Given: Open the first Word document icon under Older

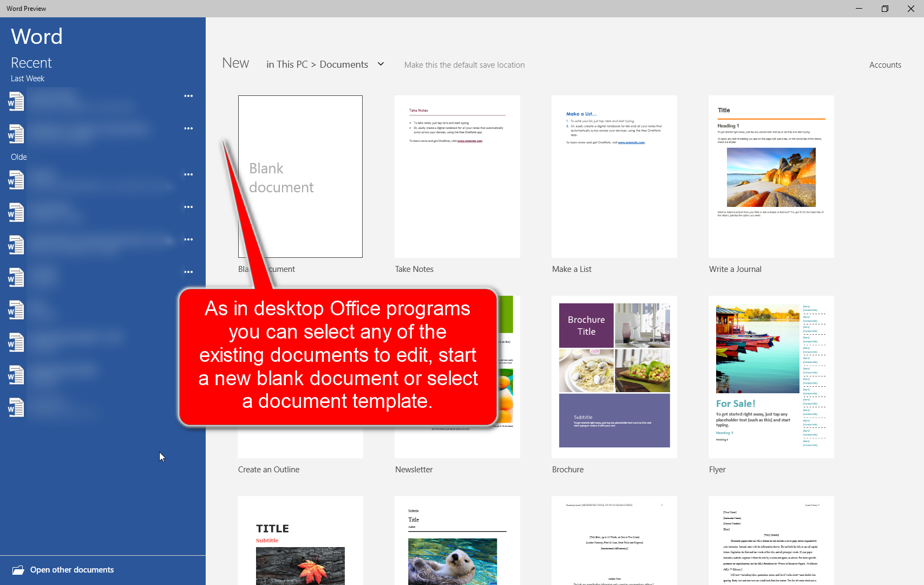Looking at the screenshot, I should (16, 180).
